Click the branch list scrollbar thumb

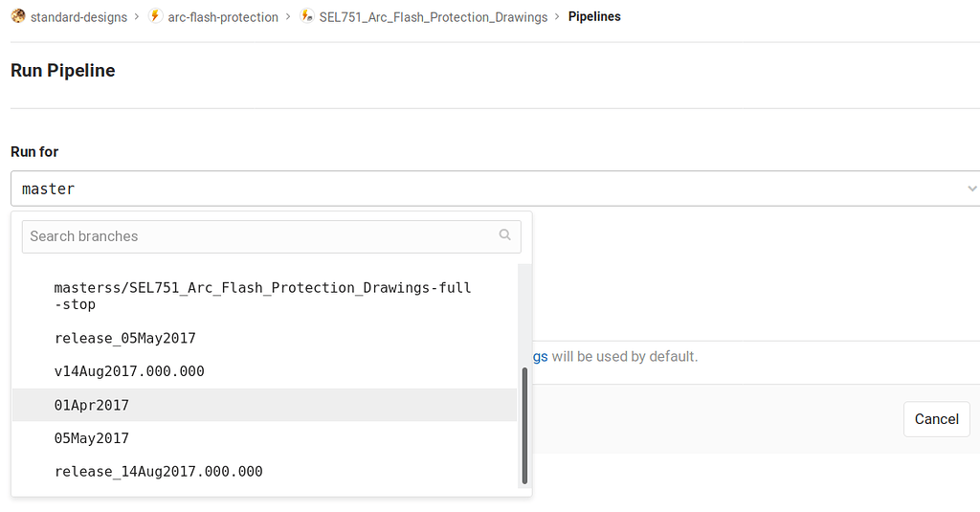[x=524, y=426]
